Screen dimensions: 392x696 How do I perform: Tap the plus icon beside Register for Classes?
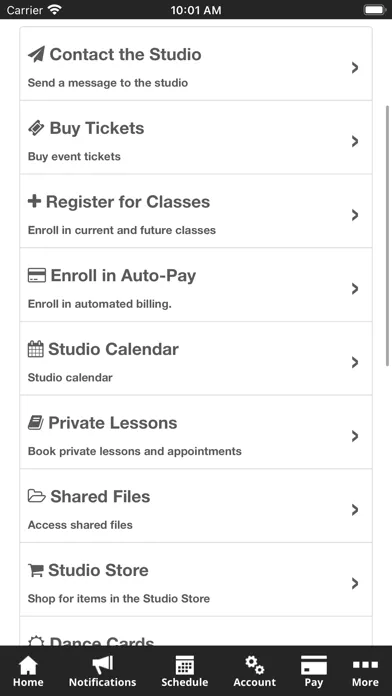click(x=34, y=202)
